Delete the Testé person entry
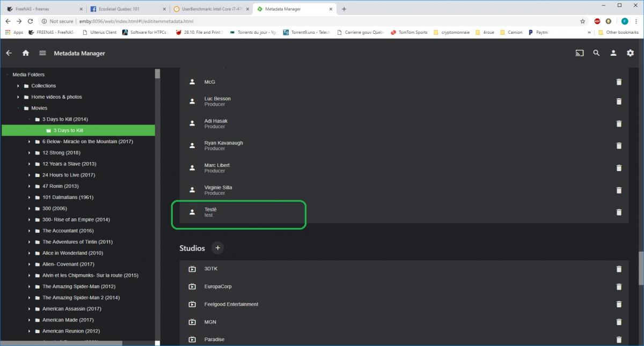Image resolution: width=644 pixels, height=346 pixels. [619, 212]
